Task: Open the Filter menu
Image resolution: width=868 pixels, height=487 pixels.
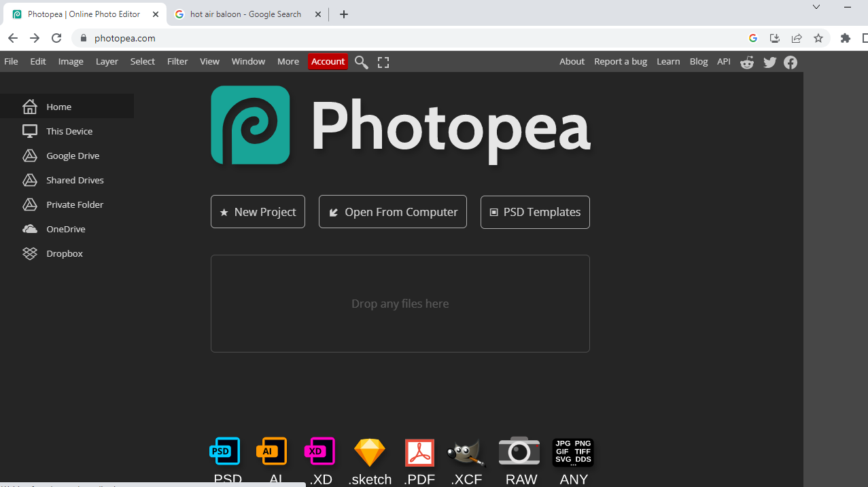Action: pyautogui.click(x=177, y=61)
